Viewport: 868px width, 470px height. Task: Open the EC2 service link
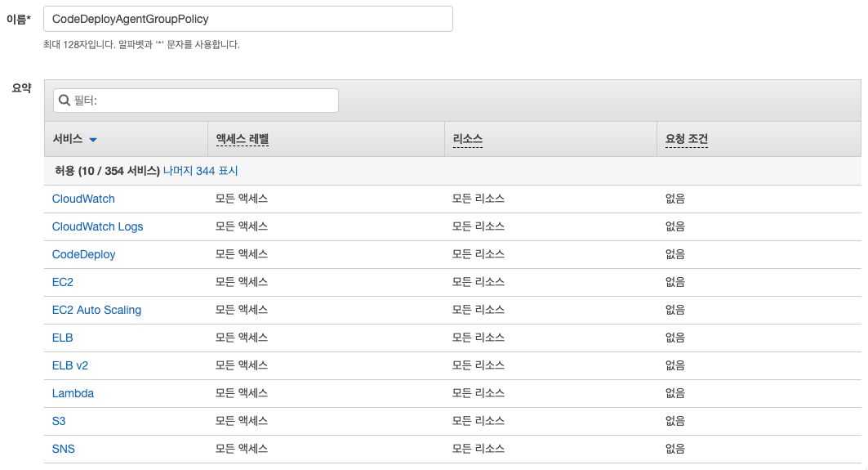click(63, 282)
